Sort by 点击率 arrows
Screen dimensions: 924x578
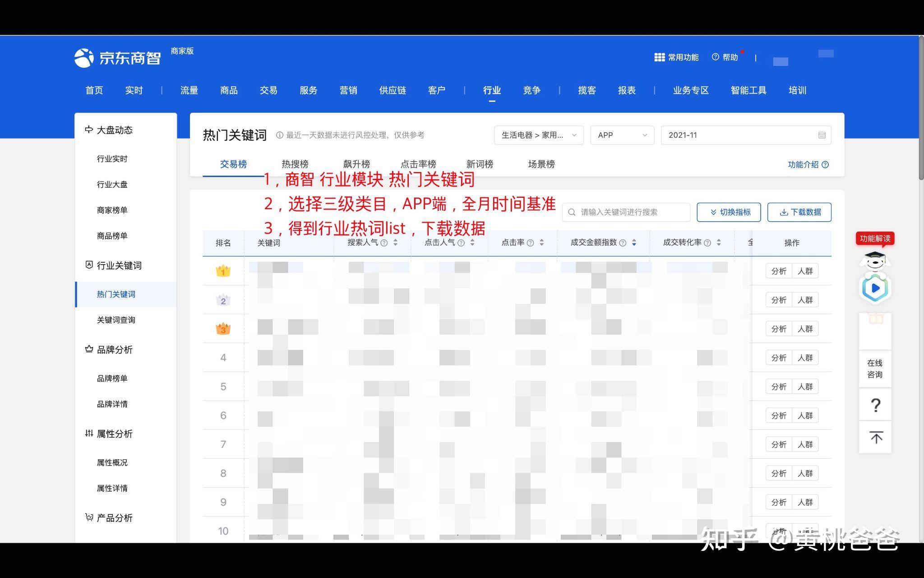click(x=541, y=242)
